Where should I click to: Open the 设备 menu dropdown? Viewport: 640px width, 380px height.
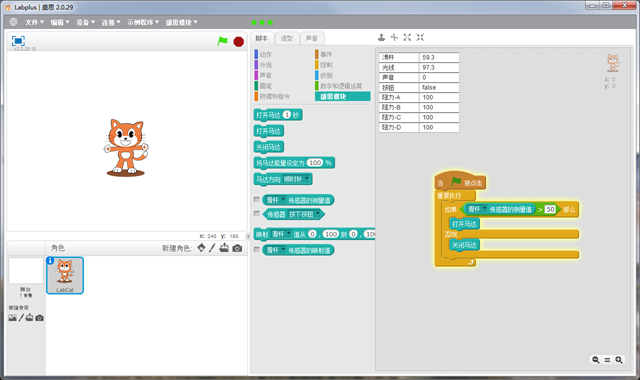tap(86, 22)
